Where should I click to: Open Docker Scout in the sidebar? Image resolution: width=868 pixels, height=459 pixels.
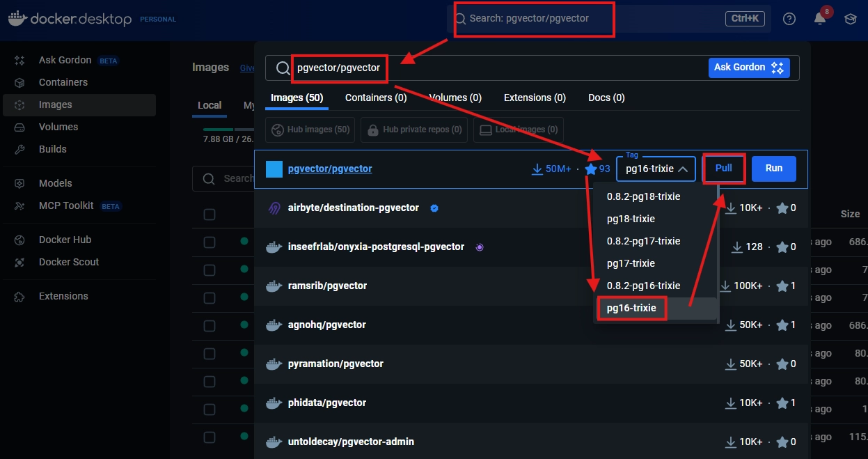pyautogui.click(x=78, y=262)
